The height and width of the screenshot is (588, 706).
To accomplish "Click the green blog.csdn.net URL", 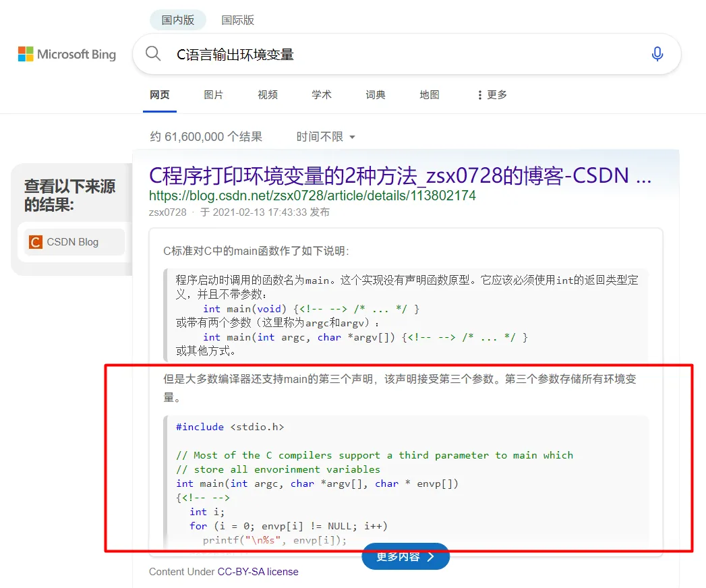I will click(312, 196).
